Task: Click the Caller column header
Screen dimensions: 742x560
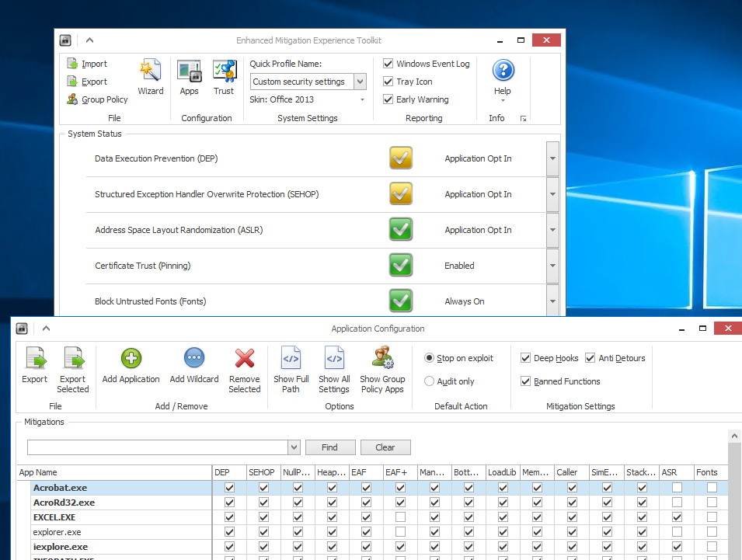Action: 572,472
